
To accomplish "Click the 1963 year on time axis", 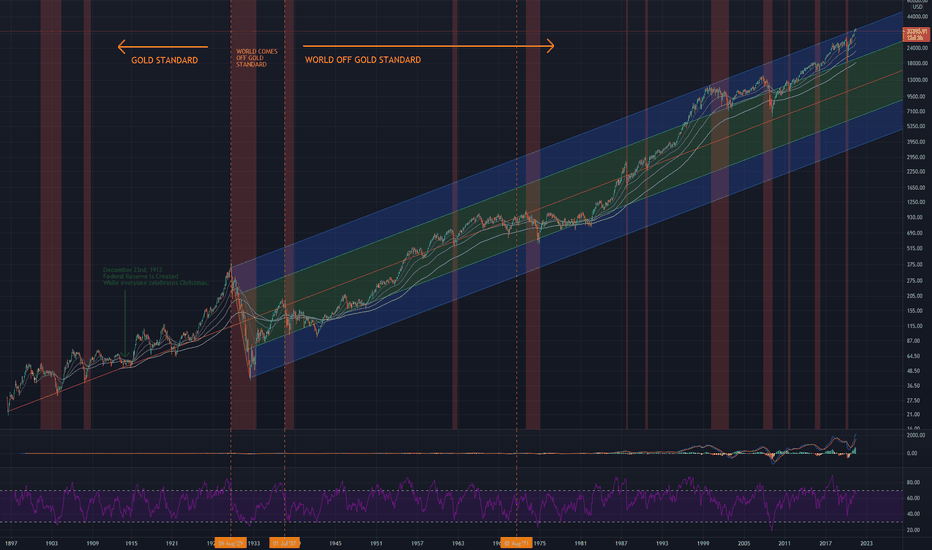I will coord(458,543).
